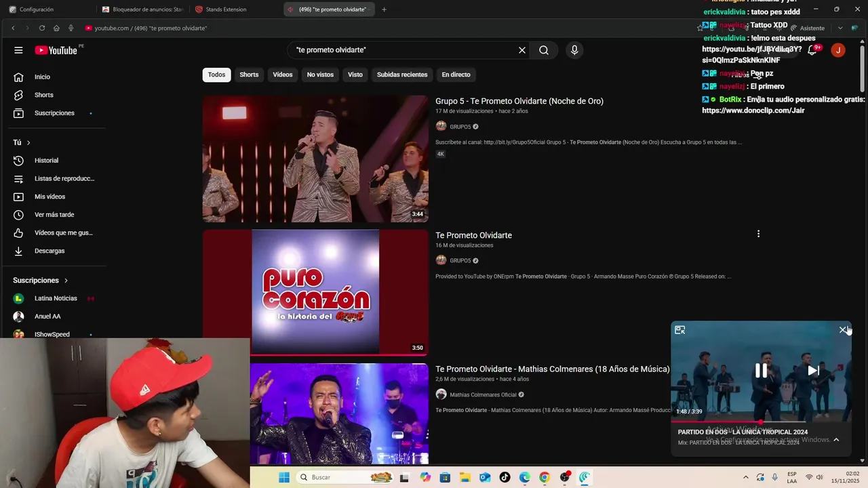Pause the miniplayer video

pos(762,370)
